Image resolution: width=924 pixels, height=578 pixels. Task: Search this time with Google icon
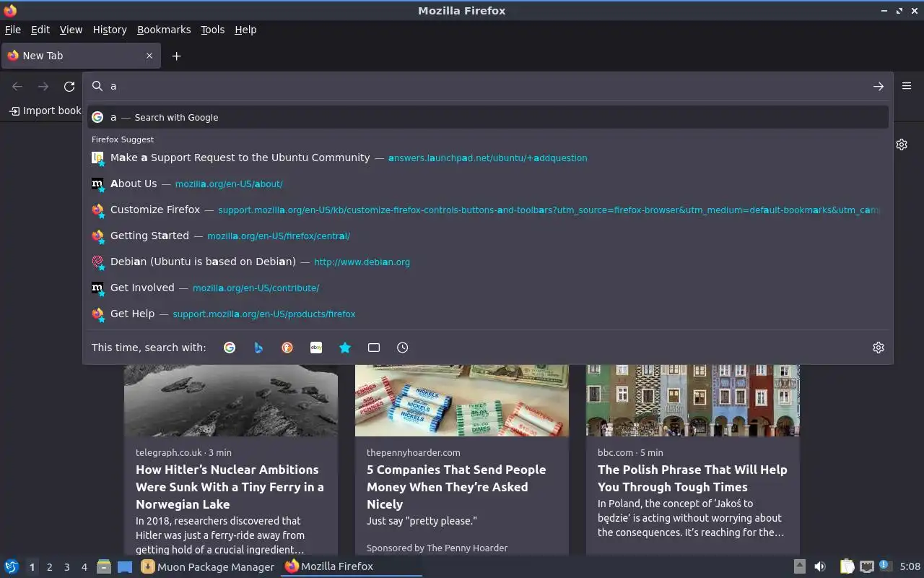tap(230, 348)
